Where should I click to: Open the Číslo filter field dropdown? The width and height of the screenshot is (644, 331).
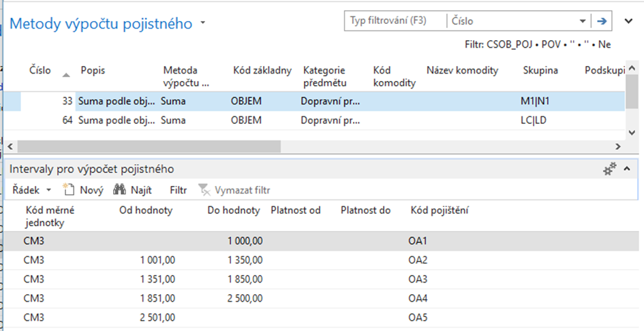click(x=582, y=21)
